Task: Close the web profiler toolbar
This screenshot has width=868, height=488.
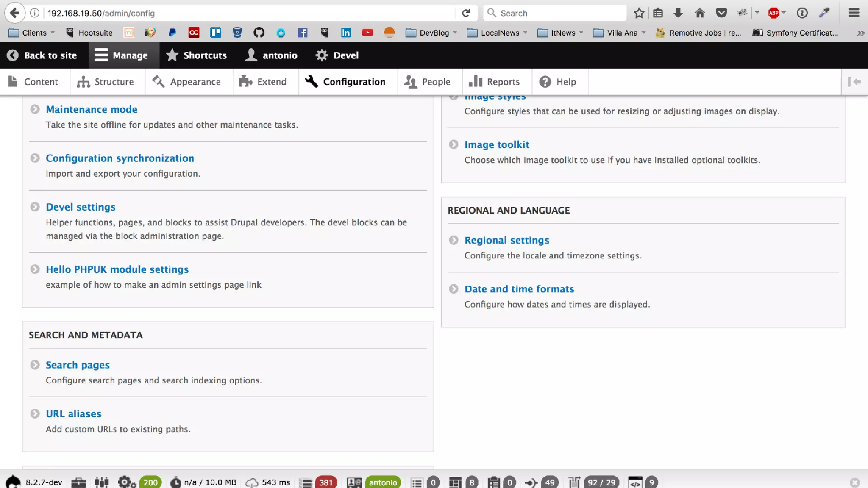Action: [x=855, y=482]
